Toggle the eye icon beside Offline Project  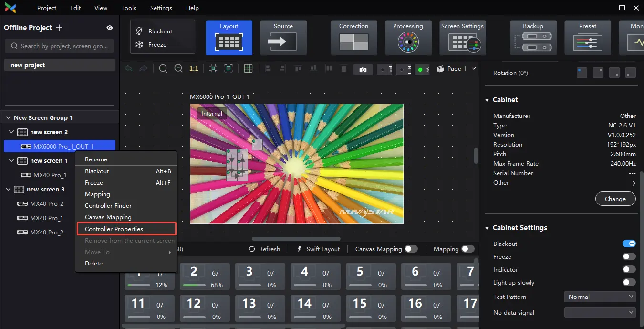pos(110,28)
